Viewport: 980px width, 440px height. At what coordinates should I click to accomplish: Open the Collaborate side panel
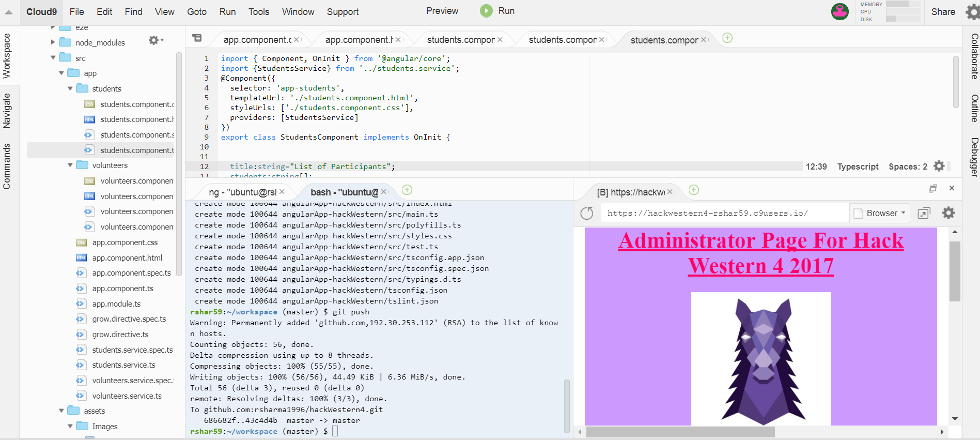(974, 56)
